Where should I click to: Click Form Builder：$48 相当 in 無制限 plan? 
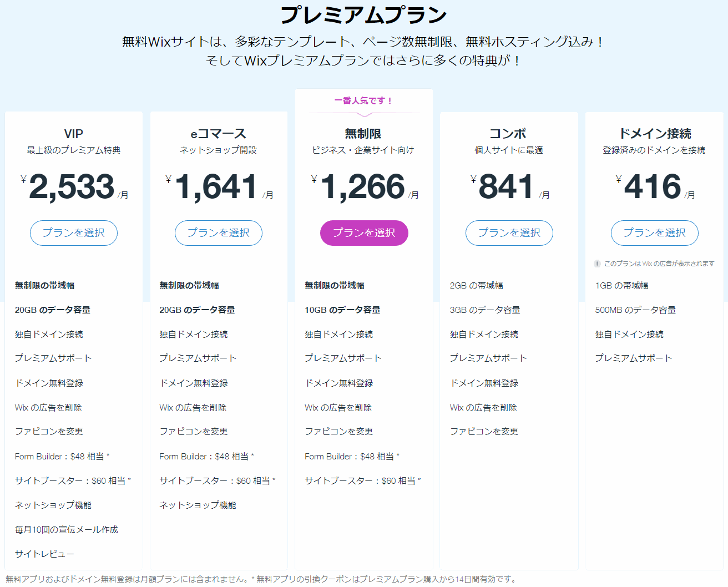pos(352,457)
